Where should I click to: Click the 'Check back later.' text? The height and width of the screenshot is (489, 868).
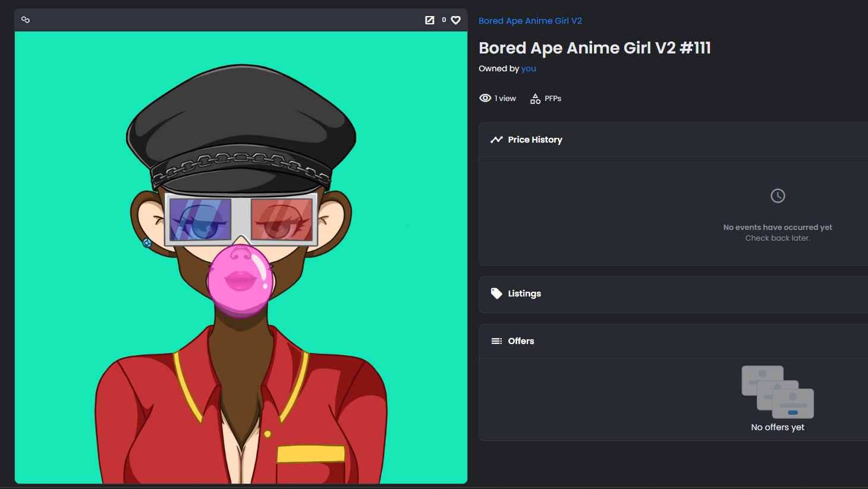tap(778, 238)
